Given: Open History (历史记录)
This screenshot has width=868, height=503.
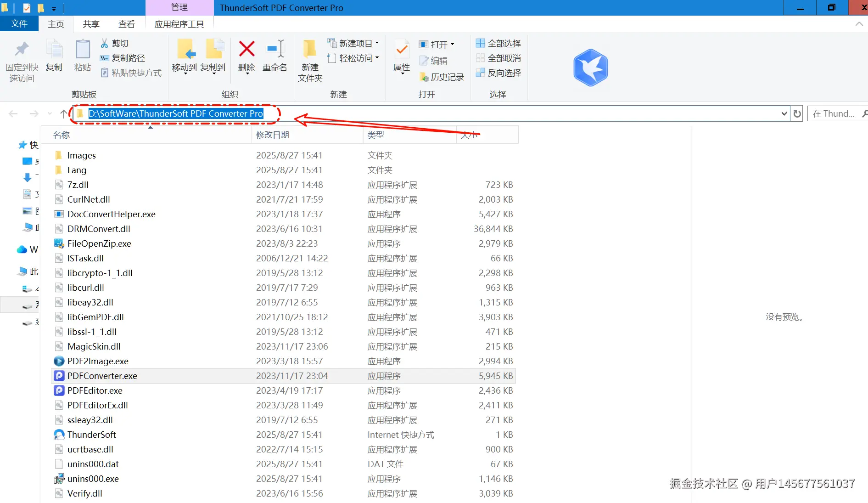Looking at the screenshot, I should [442, 77].
